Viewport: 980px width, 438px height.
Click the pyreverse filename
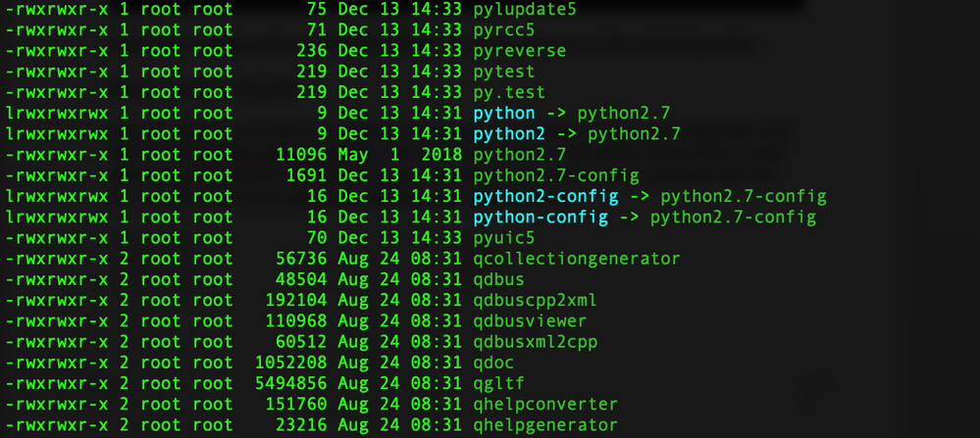point(519,50)
